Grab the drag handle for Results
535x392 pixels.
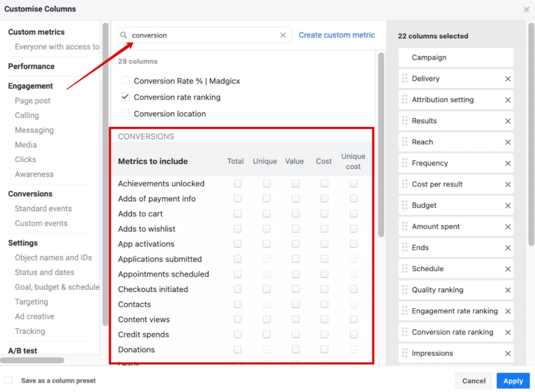(405, 121)
